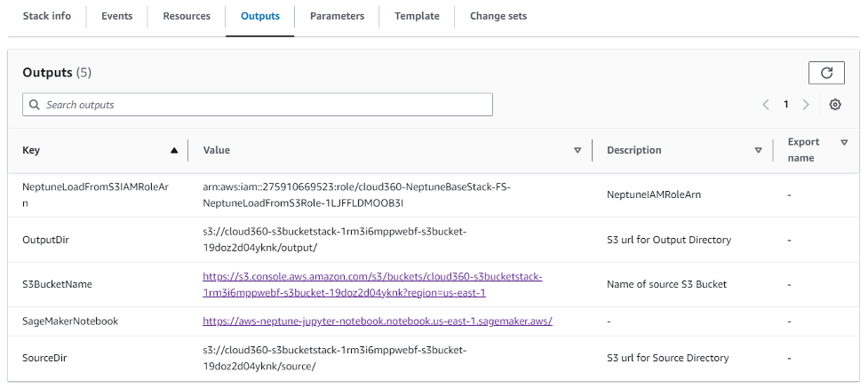Open the SageMaker Jupyter notebook link
Image resolution: width=868 pixels, height=388 pixels.
(378, 321)
